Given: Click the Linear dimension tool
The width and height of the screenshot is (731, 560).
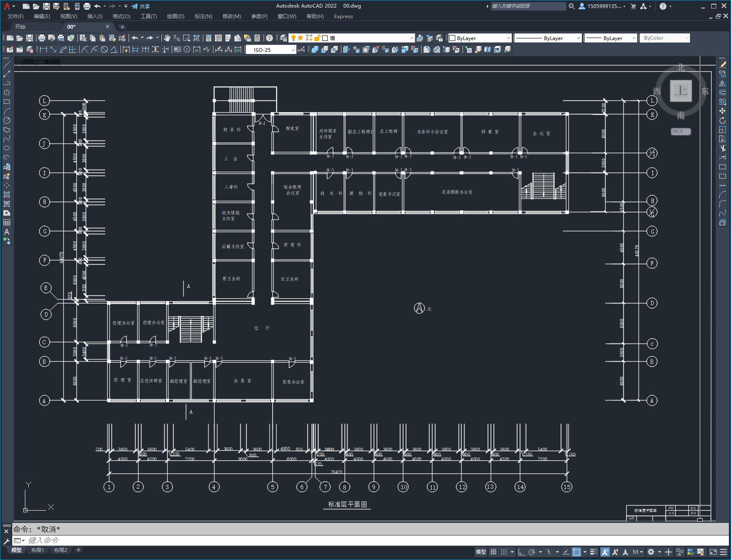Looking at the screenshot, I should 43,49.
